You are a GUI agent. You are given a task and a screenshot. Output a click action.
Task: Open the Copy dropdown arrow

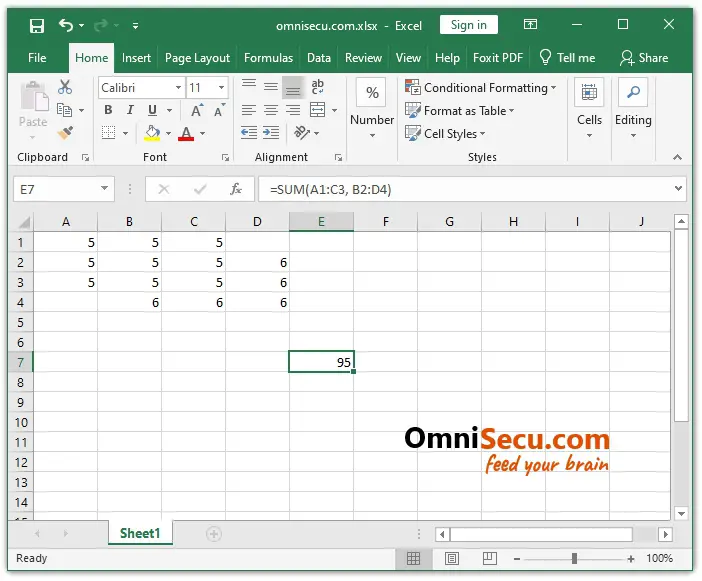tap(81, 110)
